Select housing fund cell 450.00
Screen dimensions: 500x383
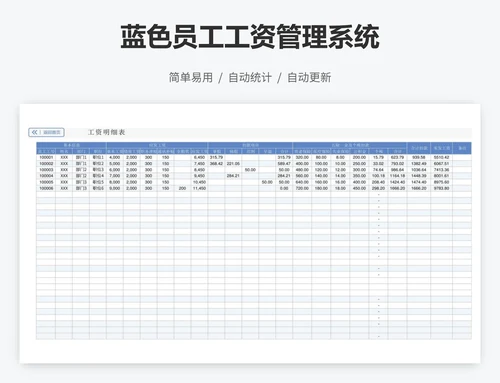coord(359,188)
